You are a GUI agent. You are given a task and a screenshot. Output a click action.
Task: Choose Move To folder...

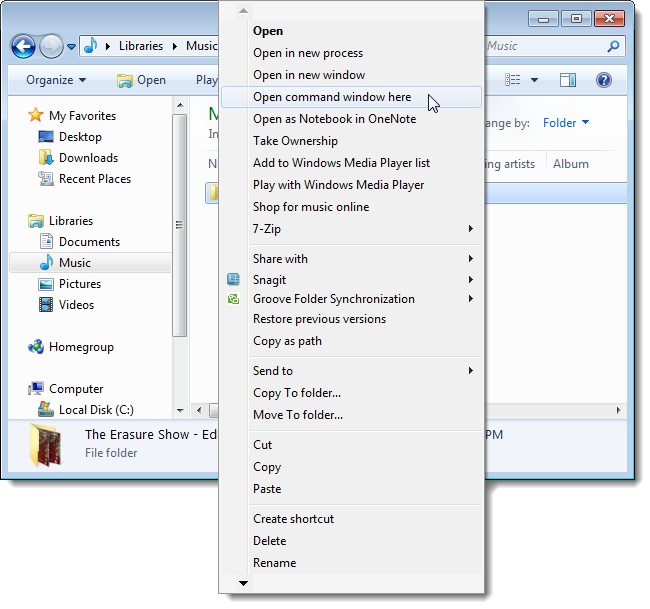(x=352, y=415)
